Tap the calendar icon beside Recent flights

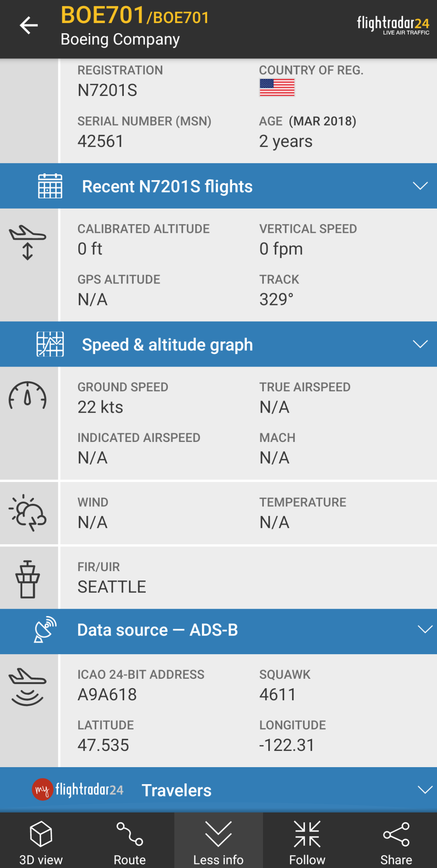[50, 186]
